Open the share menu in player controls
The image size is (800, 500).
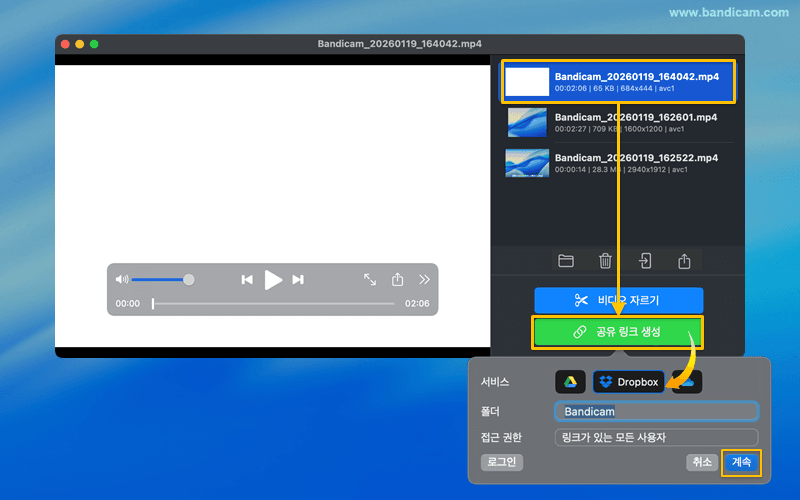click(398, 280)
